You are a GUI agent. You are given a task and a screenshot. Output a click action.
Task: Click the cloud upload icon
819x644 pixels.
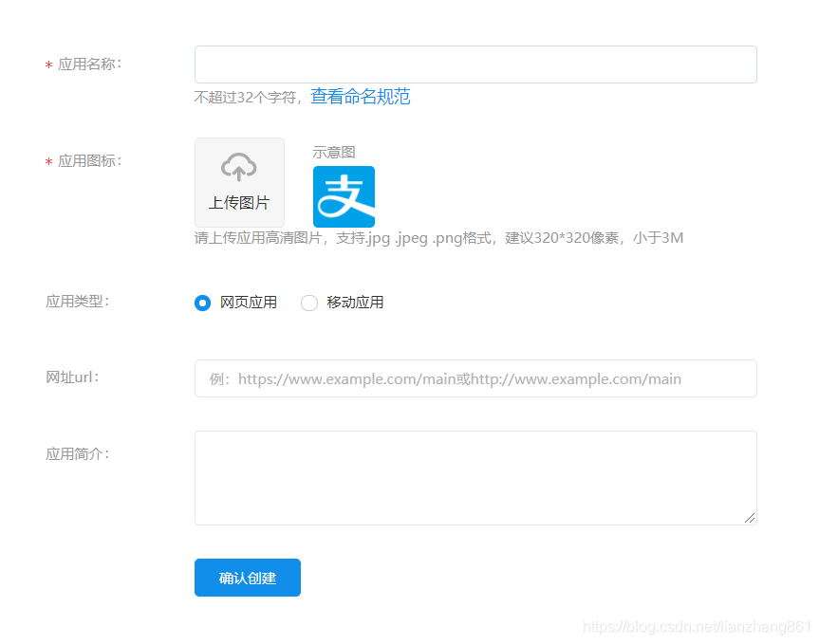pos(239,167)
